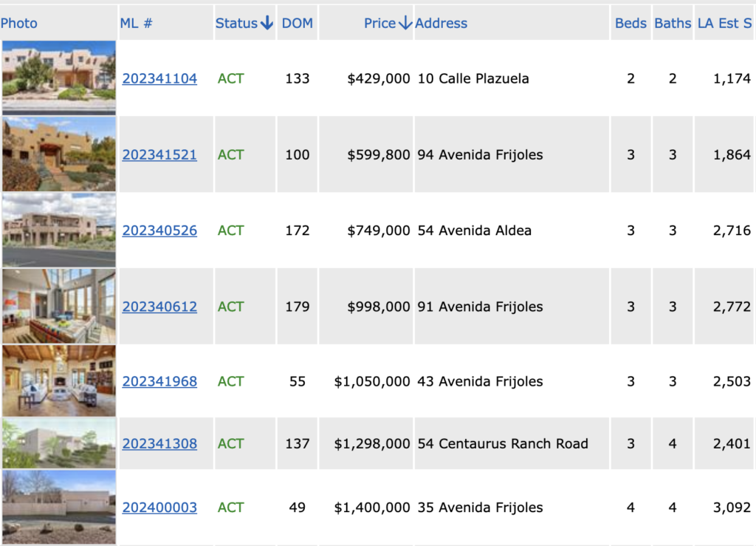Open ML number 202340612
Image resolution: width=756 pixels, height=546 pixels.
[x=159, y=307]
